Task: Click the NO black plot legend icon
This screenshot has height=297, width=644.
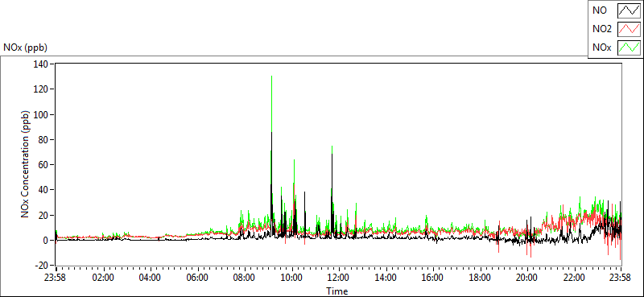Action: (629, 10)
